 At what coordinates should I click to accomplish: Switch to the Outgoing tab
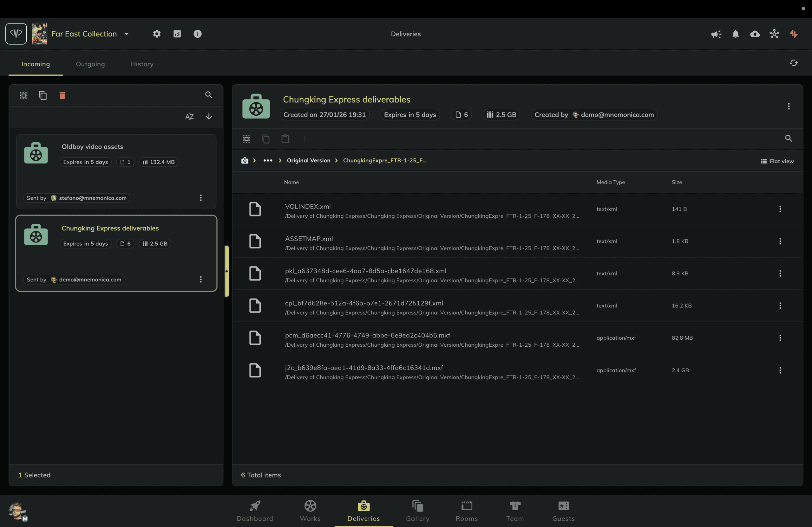pos(90,64)
